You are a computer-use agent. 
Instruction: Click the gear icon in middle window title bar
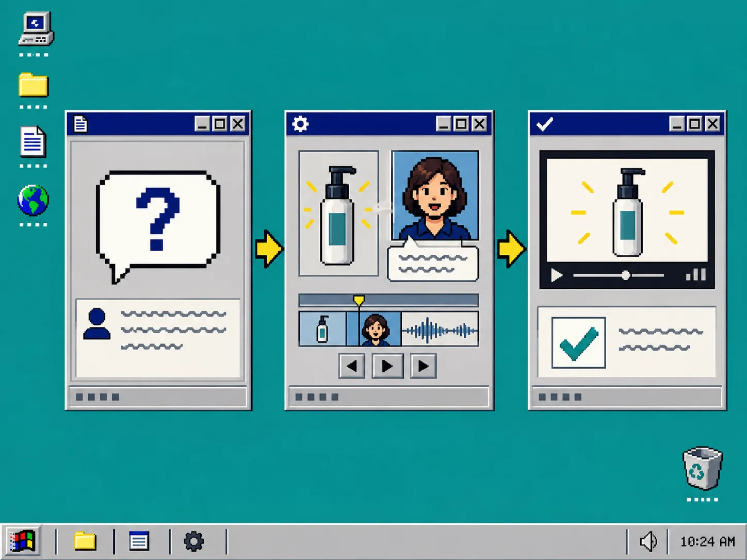click(300, 124)
